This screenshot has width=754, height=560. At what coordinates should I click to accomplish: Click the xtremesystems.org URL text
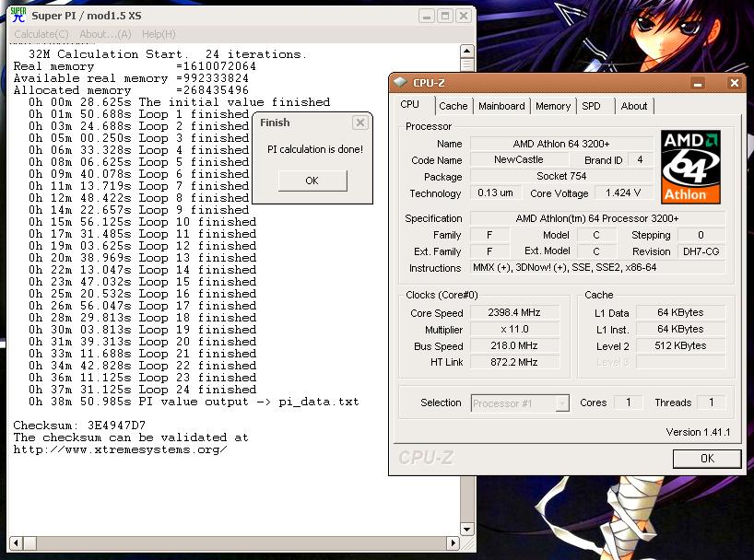coord(120,449)
